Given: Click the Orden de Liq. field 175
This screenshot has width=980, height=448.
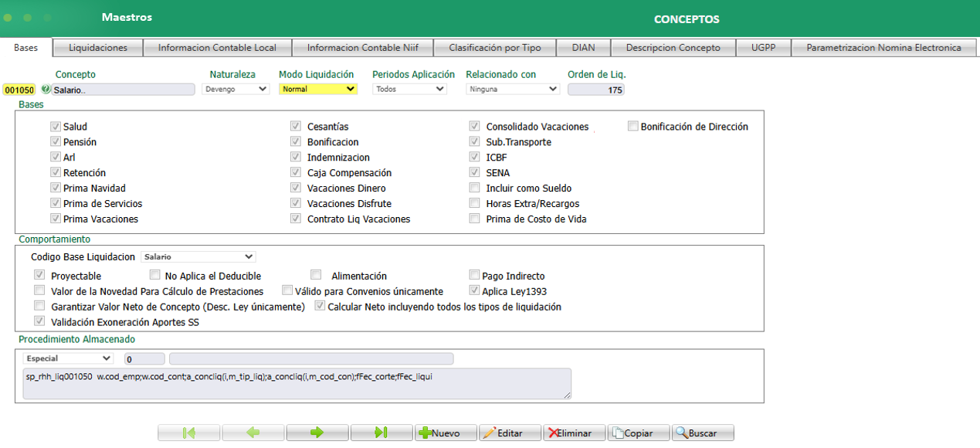Looking at the screenshot, I should pos(595,90).
